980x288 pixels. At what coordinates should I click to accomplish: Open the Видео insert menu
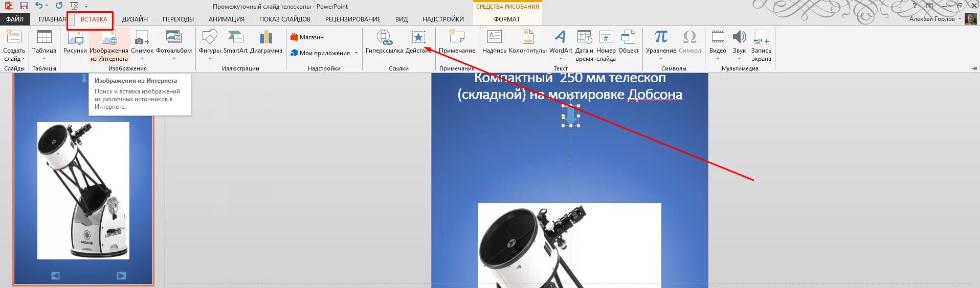pos(718,45)
